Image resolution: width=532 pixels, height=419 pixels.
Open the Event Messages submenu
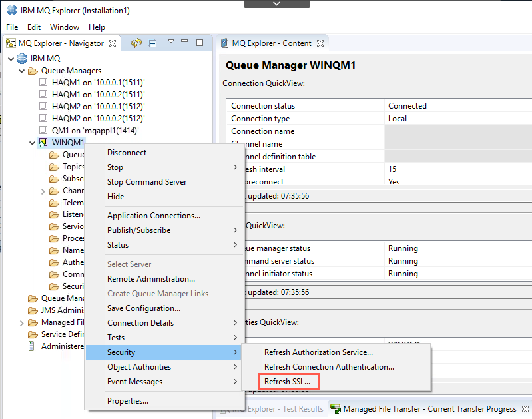coord(134,381)
